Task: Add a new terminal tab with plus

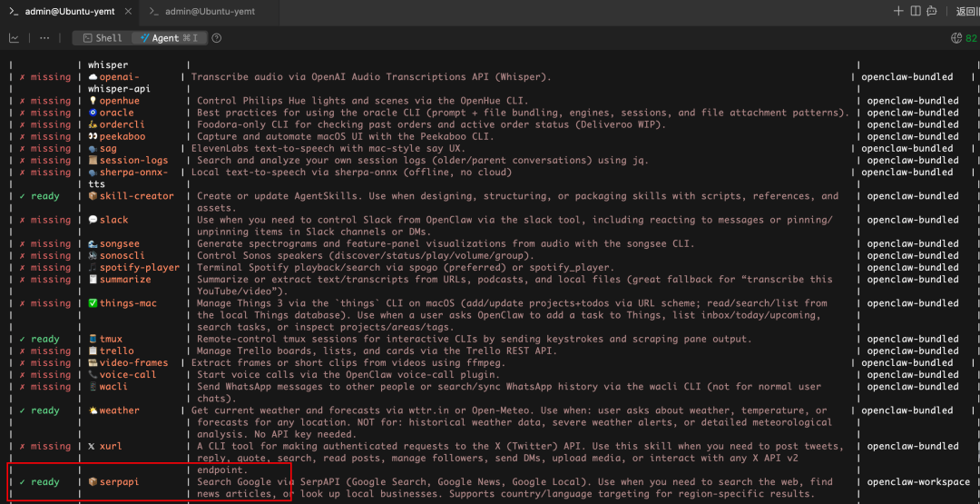Action: coord(898,11)
